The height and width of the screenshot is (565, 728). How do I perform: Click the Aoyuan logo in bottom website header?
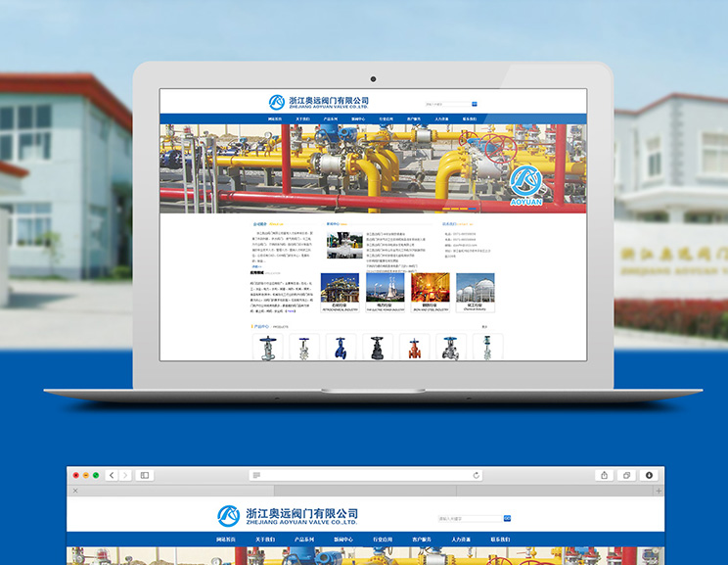229,515
